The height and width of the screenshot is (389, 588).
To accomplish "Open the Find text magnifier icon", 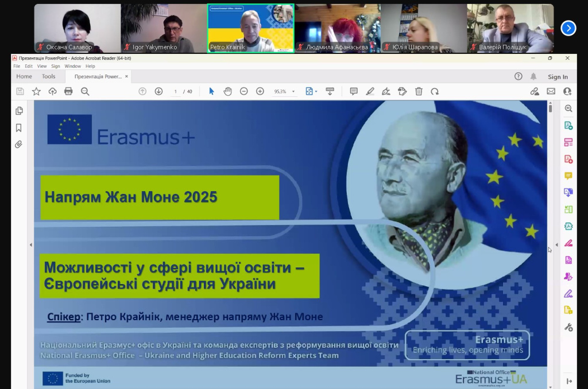I will tap(85, 91).
